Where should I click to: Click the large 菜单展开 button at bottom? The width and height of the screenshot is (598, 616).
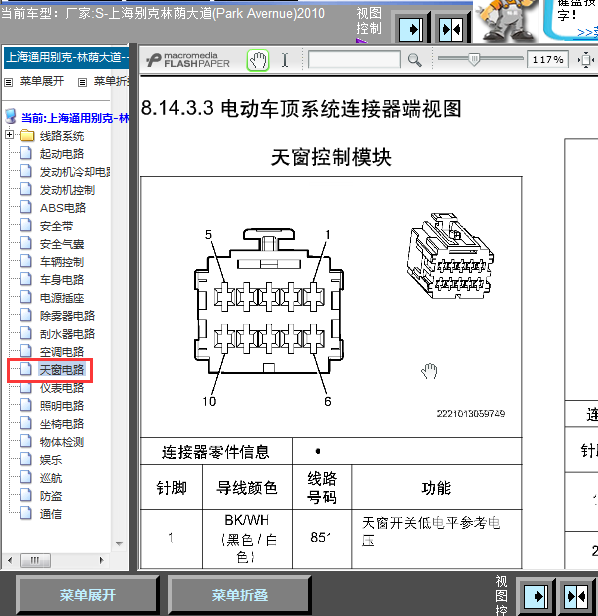(88, 595)
